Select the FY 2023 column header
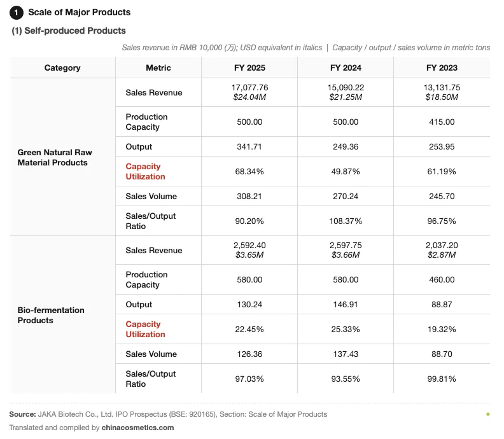This screenshot has width=504, height=439. tap(442, 68)
